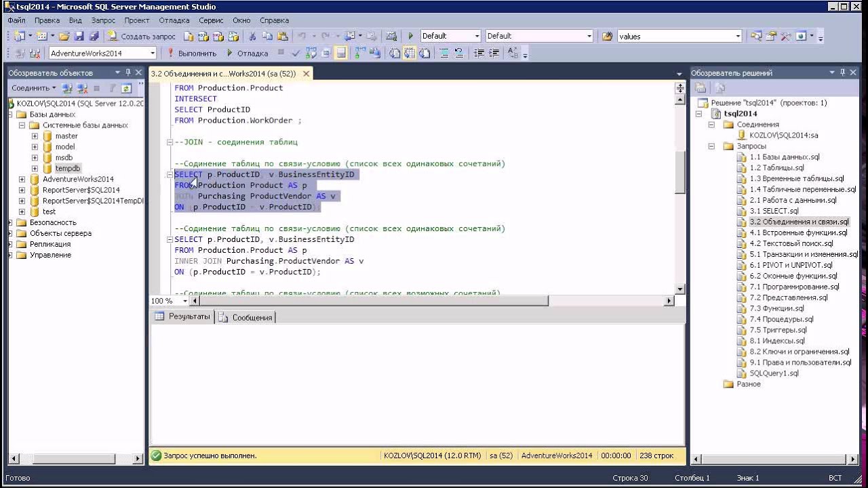Save the current file with diskette icon
The image size is (868, 488).
[79, 36]
